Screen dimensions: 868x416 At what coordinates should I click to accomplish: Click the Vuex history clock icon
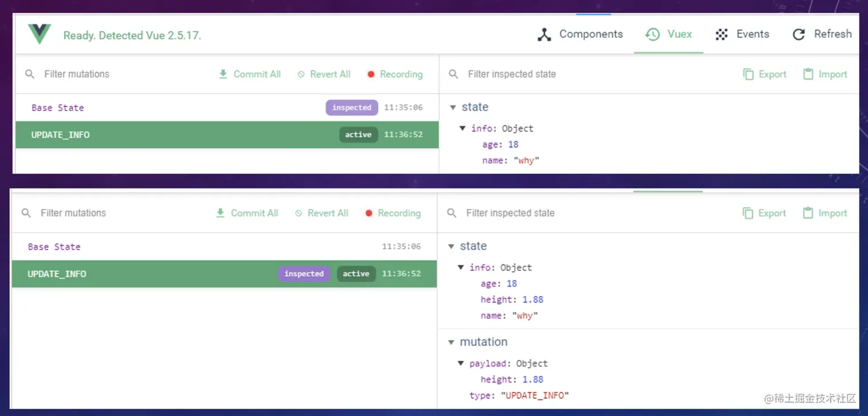652,34
